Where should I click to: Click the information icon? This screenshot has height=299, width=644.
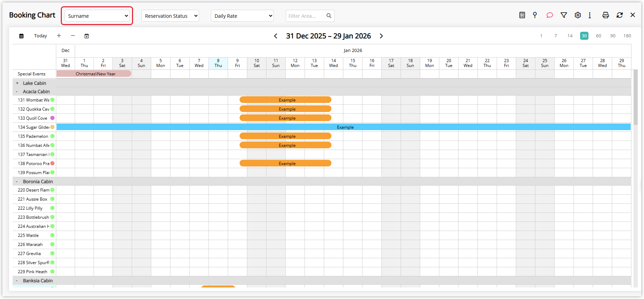(x=590, y=15)
